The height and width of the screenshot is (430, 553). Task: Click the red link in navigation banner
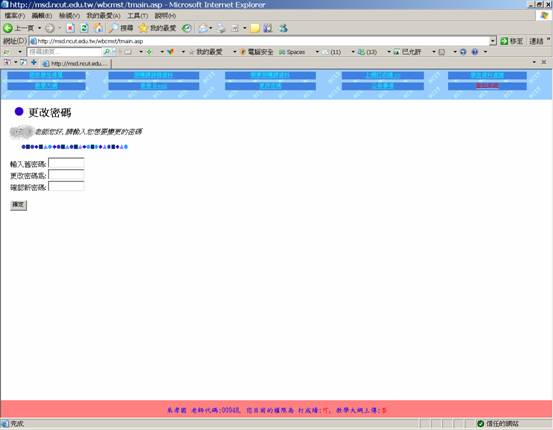coord(487,86)
